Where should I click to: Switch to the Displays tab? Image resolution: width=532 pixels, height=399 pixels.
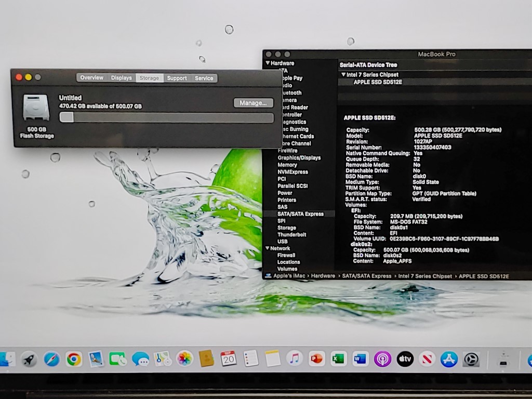click(x=121, y=78)
